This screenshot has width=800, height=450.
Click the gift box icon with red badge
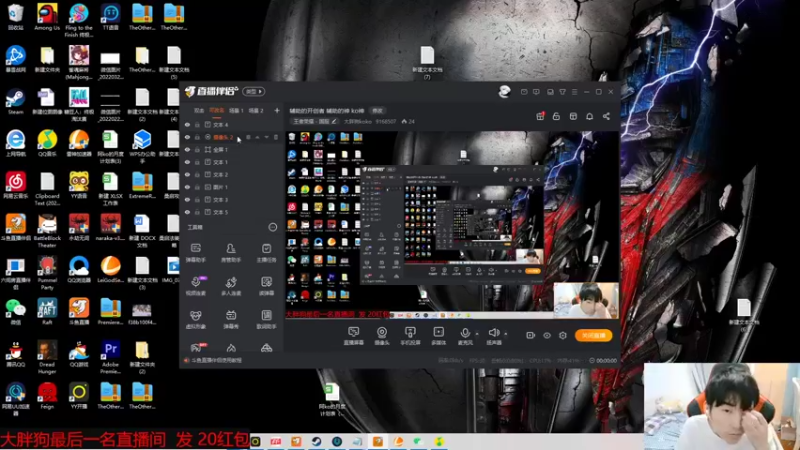coord(540,116)
